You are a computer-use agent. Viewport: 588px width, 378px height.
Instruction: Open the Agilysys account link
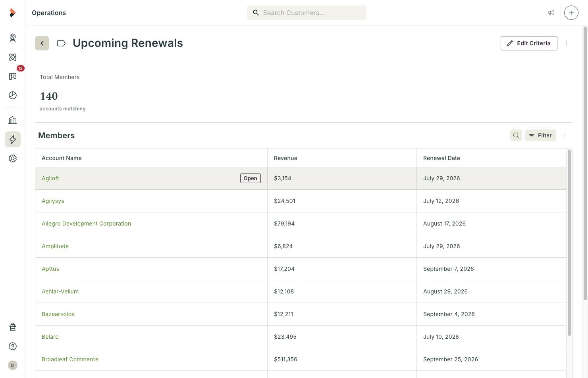(x=53, y=201)
